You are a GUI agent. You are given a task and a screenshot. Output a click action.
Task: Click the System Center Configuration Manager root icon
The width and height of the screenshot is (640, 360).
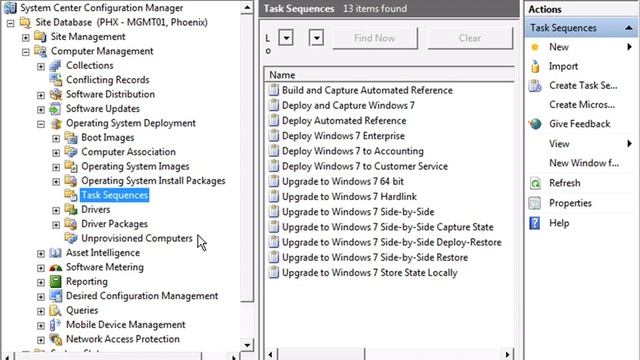10,8
